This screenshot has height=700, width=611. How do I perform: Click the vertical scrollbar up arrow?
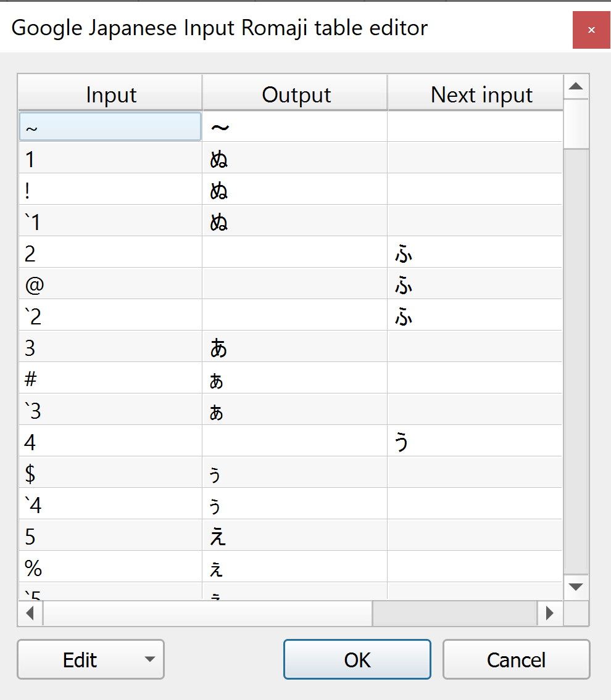click(576, 86)
